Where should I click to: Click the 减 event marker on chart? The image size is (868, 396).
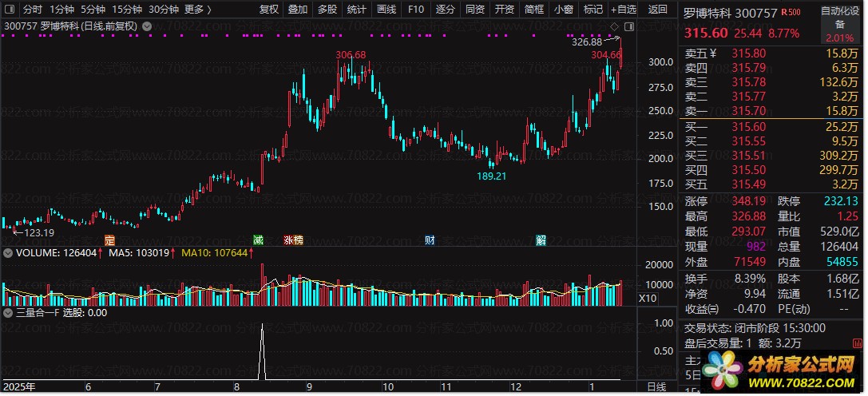(257, 240)
